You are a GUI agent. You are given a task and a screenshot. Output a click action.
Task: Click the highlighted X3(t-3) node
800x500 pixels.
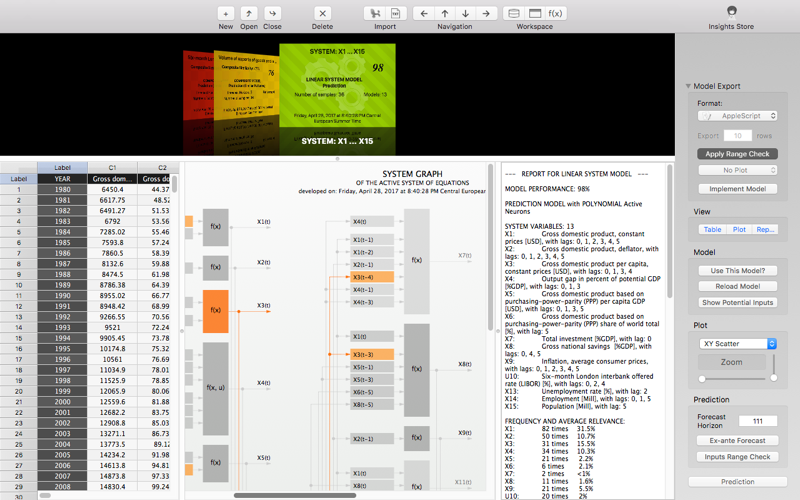[x=372, y=354]
